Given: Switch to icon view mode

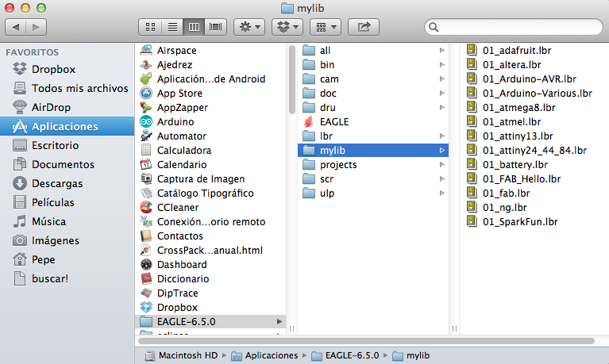Looking at the screenshot, I should 150,27.
